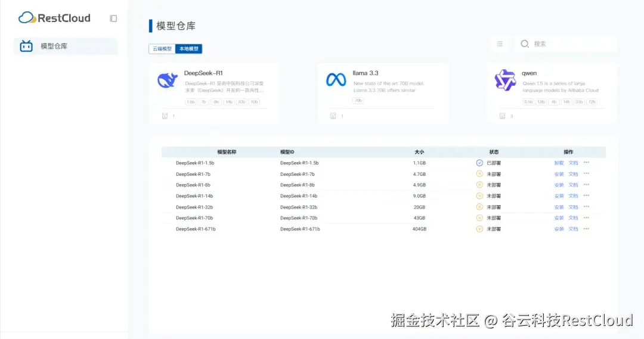This screenshot has width=644, height=339.
Task: Click the RestCloud logo
Action: click(54, 18)
